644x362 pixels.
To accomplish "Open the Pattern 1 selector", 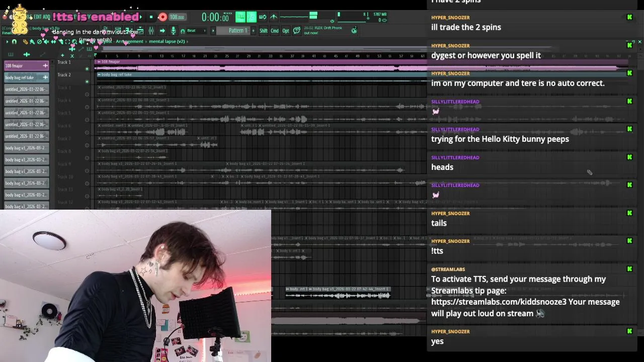I will pyautogui.click(x=233, y=31).
